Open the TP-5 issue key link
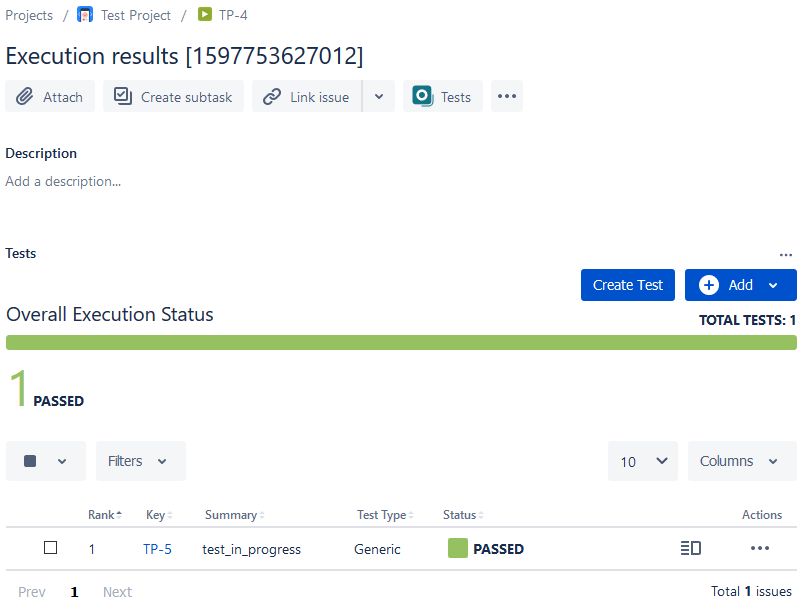Viewport: 810px width, 615px height. click(157, 549)
